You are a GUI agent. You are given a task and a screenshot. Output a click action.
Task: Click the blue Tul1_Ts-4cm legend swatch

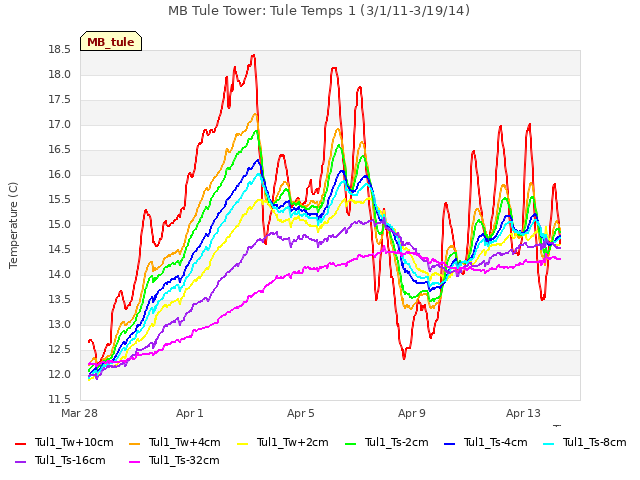click(x=449, y=443)
